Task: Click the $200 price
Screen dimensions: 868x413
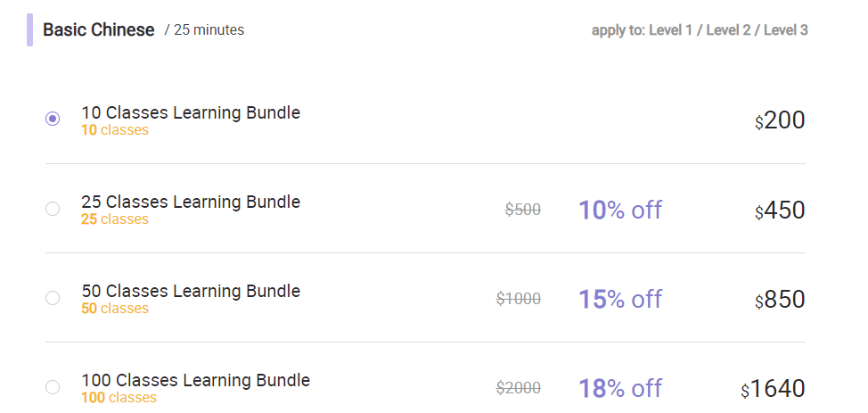Action: (780, 120)
